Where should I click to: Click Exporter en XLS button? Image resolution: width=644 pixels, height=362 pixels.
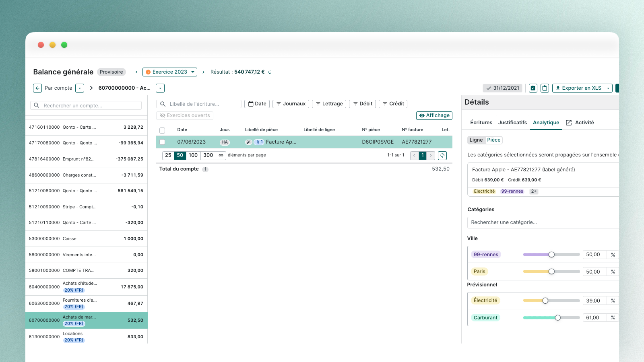[578, 88]
